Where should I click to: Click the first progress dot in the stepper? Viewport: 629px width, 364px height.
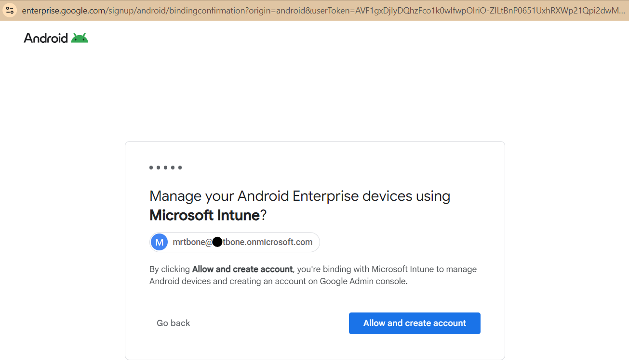pos(152,168)
